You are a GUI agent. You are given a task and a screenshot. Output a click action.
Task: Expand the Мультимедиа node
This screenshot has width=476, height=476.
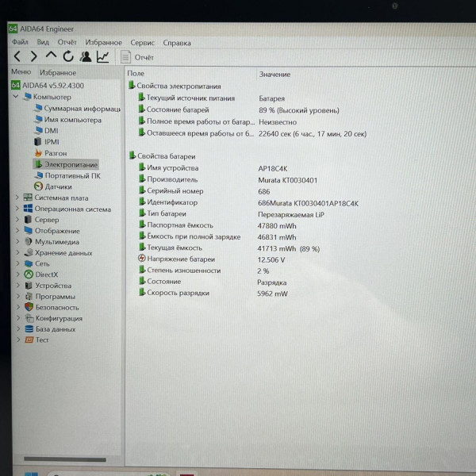pyautogui.click(x=17, y=242)
